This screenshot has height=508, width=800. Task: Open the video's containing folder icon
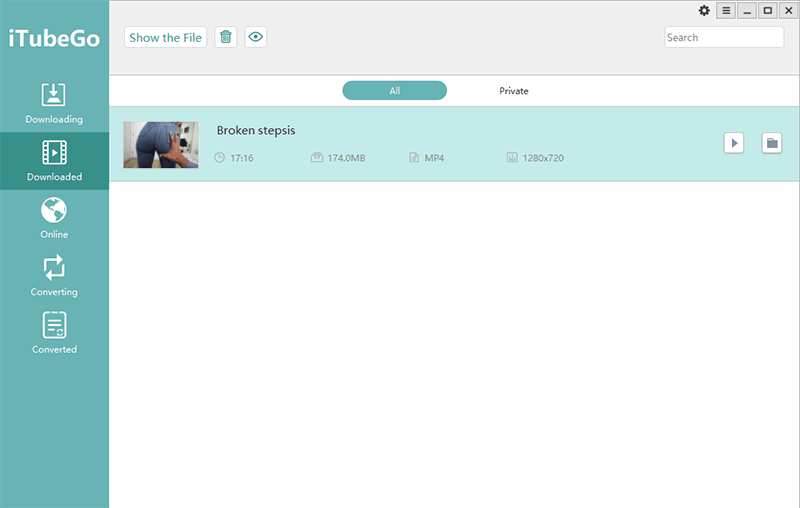[x=771, y=143]
